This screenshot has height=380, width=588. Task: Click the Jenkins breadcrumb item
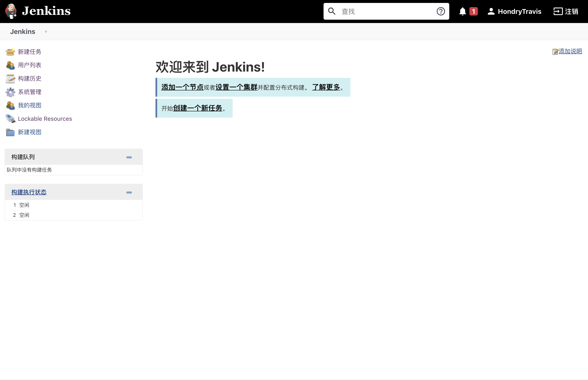pos(22,31)
